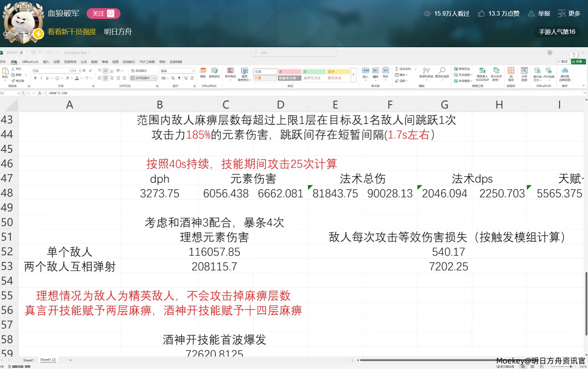This screenshot has height=369, width=588.
Task: Toggle italic formatting in the ribbon
Action: pyautogui.click(x=41, y=78)
